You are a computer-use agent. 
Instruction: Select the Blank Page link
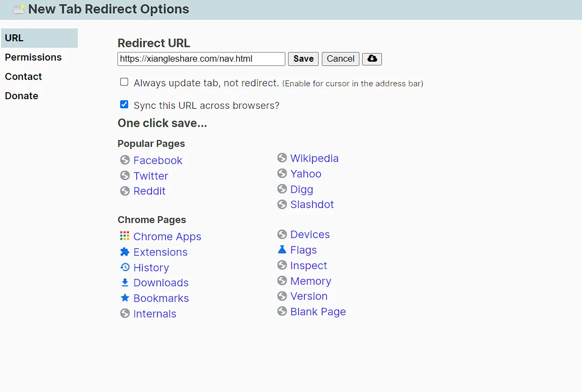[318, 312]
